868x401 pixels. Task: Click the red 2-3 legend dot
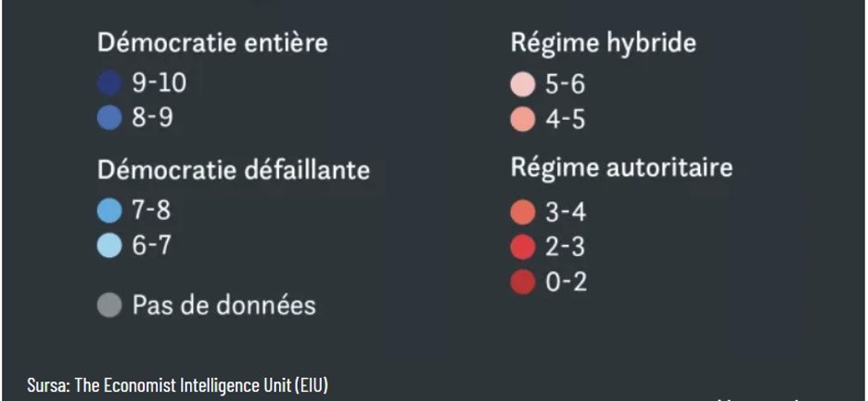pyautogui.click(x=523, y=248)
